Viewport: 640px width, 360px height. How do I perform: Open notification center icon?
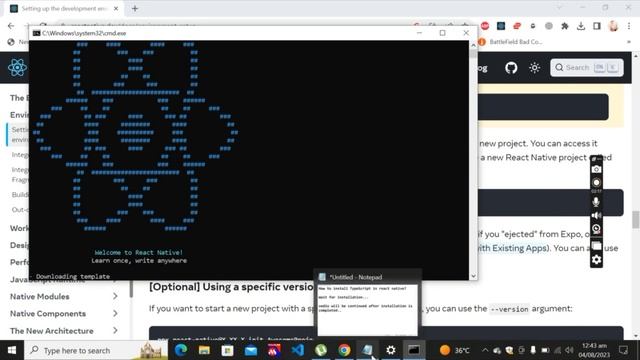tap(623, 350)
